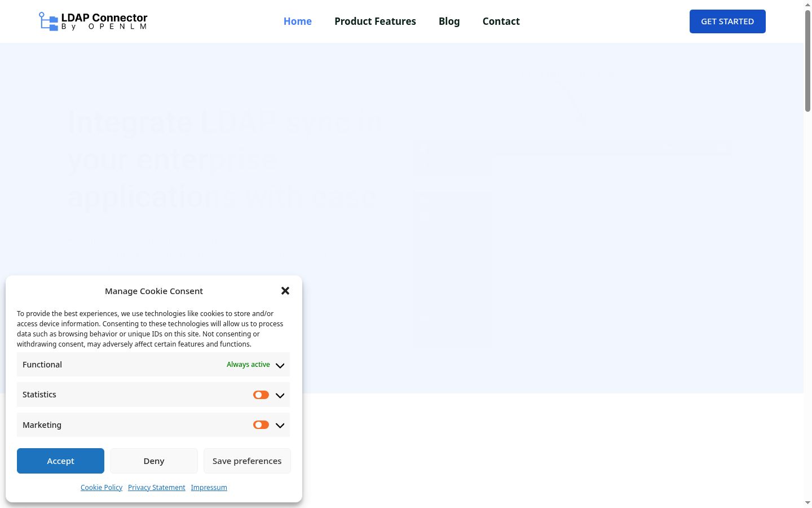Accept all cookies
812x508 pixels.
[x=60, y=461]
